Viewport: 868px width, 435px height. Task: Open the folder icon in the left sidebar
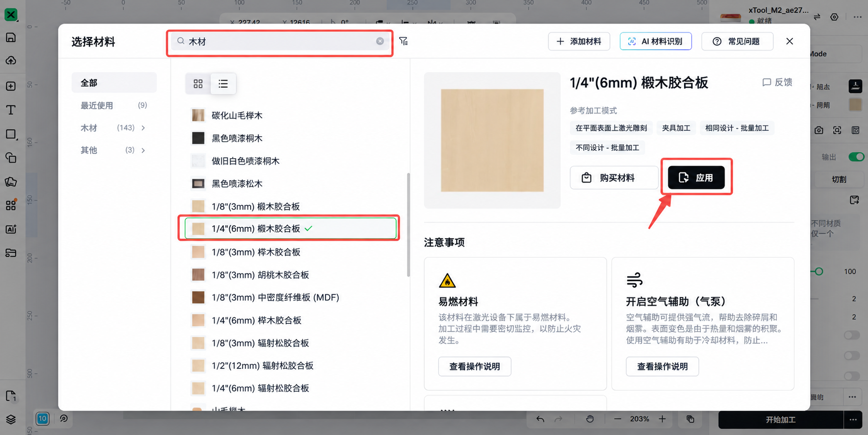(x=11, y=253)
